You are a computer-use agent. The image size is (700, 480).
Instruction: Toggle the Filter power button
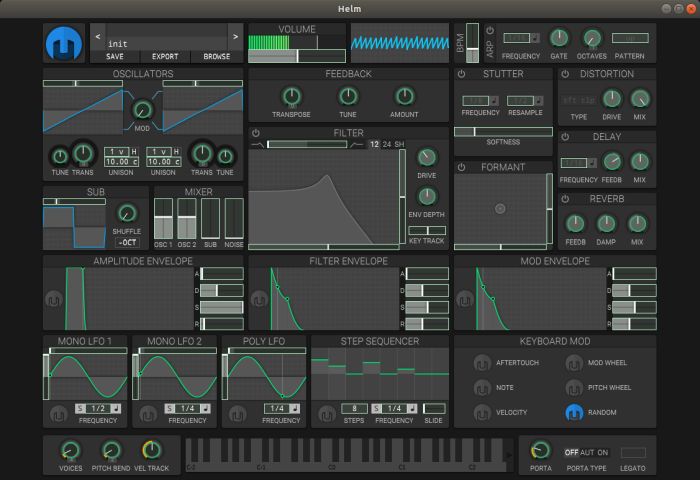tap(256, 133)
